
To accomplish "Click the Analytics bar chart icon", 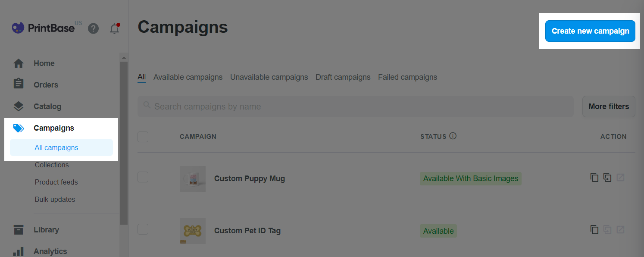I will 18,251.
